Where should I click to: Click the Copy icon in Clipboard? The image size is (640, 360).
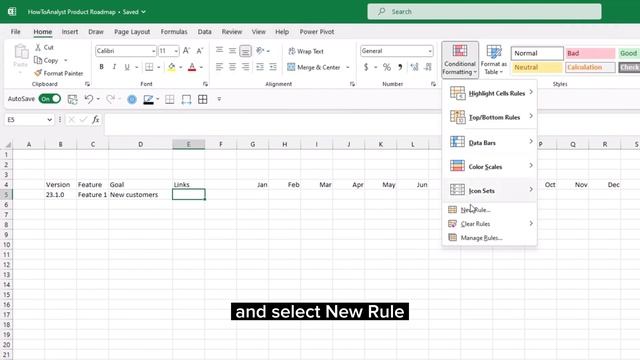(x=38, y=60)
